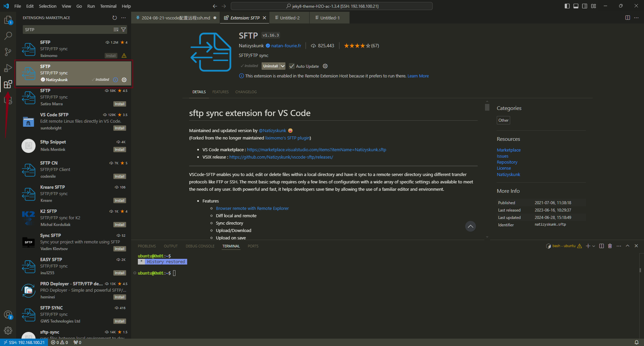Open the Learn More link
Image resolution: width=644 pixels, height=346 pixels.
click(418, 76)
